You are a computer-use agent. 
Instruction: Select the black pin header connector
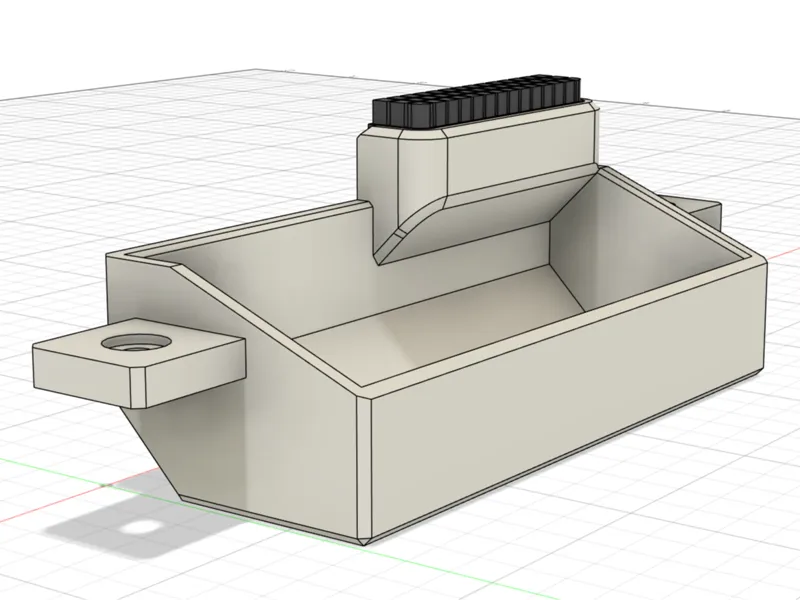coord(477,101)
